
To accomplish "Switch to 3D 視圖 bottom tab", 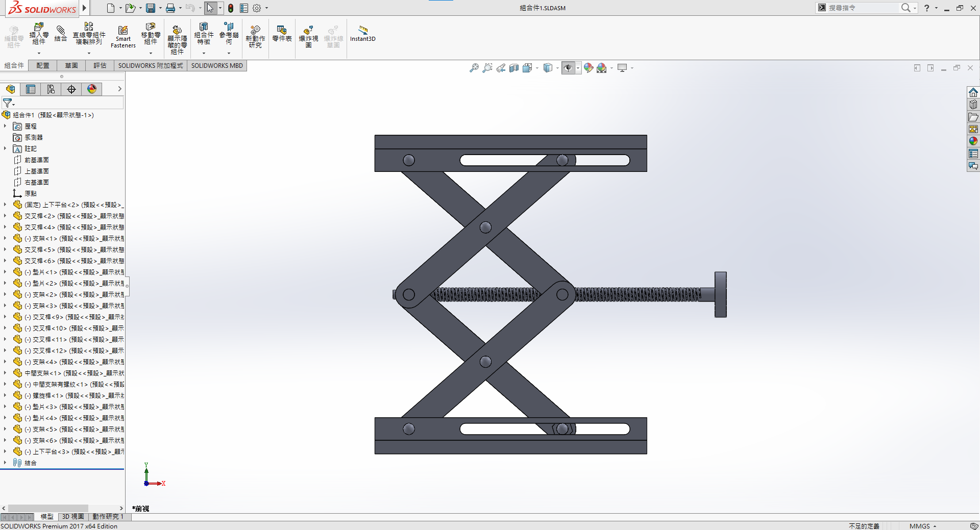I will pyautogui.click(x=73, y=517).
